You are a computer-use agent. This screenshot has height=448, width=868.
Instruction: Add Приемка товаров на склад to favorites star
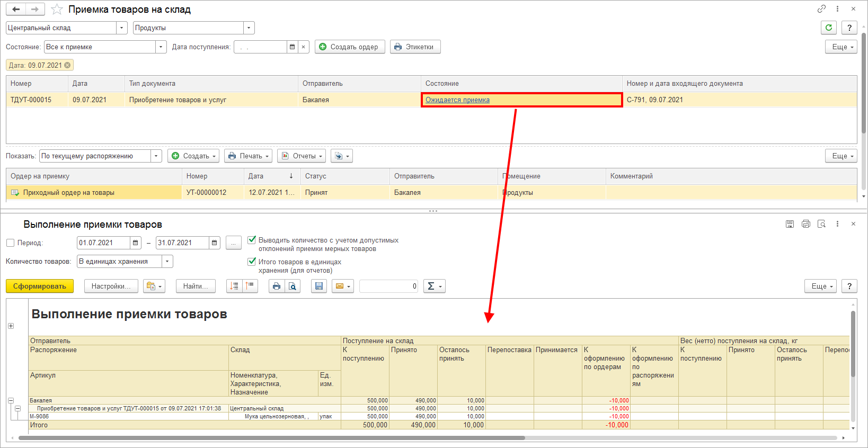pyautogui.click(x=57, y=10)
